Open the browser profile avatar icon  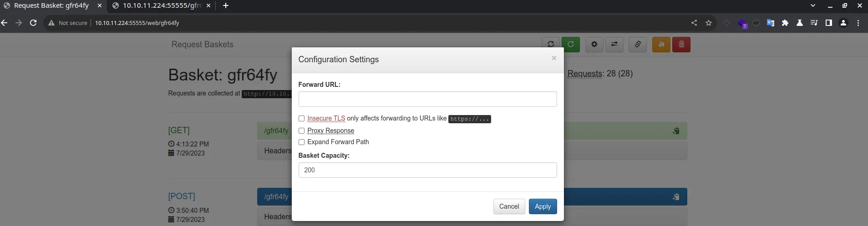tap(843, 23)
